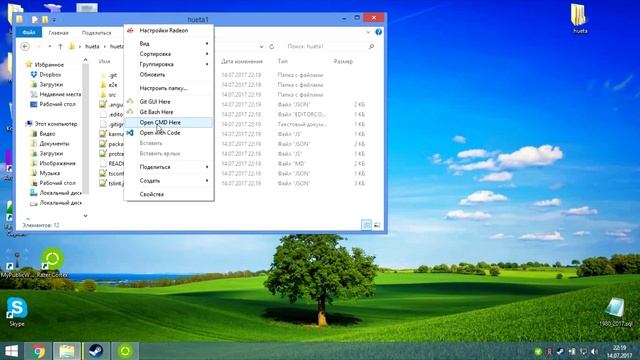640x360 pixels.
Task: Open the Файл ribbon tab
Action: [29, 32]
